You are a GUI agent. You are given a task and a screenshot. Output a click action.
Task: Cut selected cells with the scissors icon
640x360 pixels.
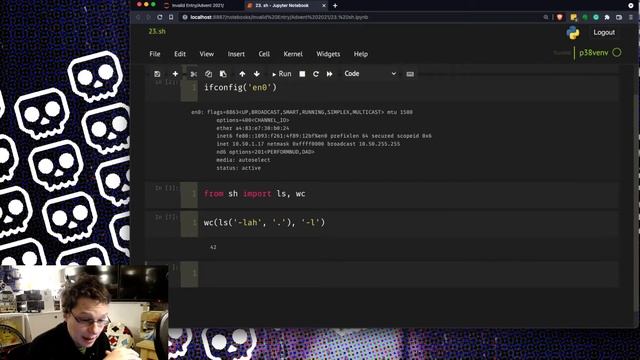(193, 74)
